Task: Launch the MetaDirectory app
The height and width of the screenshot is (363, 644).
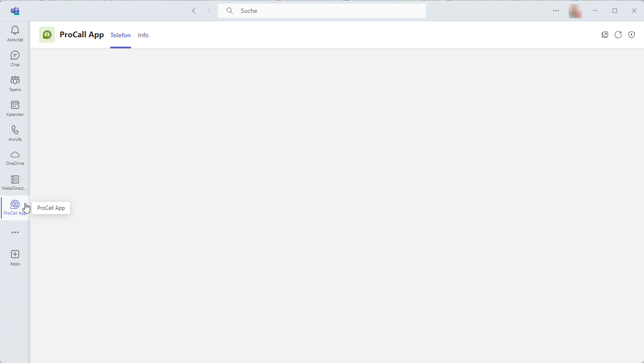Action: coord(15,183)
